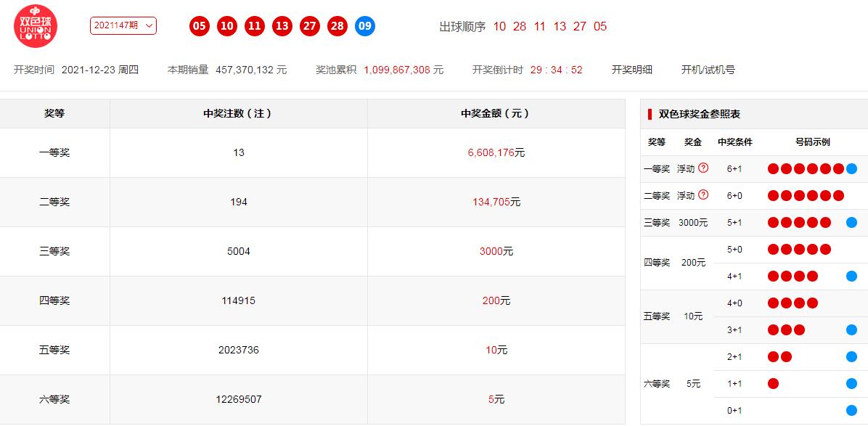Screen dimensions: 868x426
Task: Click the third prize count 5004
Action: [x=239, y=251]
